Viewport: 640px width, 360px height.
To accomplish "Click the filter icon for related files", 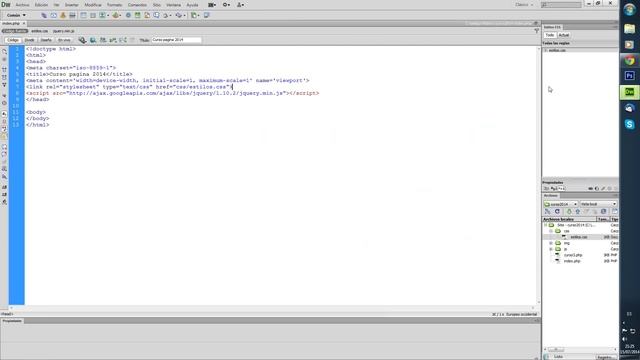I will click(x=537, y=31).
